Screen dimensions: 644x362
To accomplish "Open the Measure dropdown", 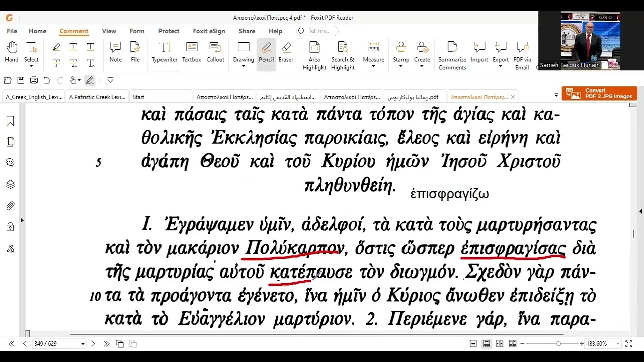I will click(374, 66).
